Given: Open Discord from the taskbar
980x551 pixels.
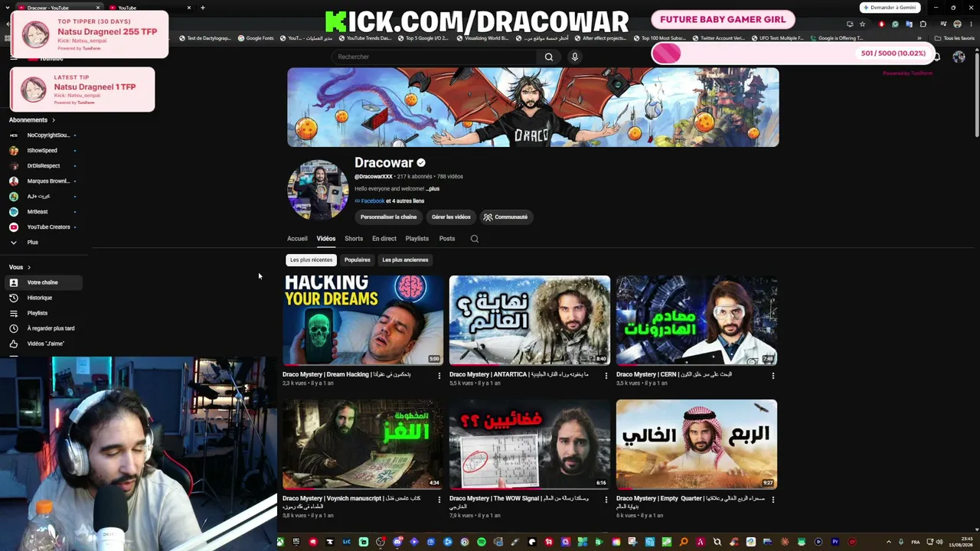Looking at the screenshot, I should [397, 542].
